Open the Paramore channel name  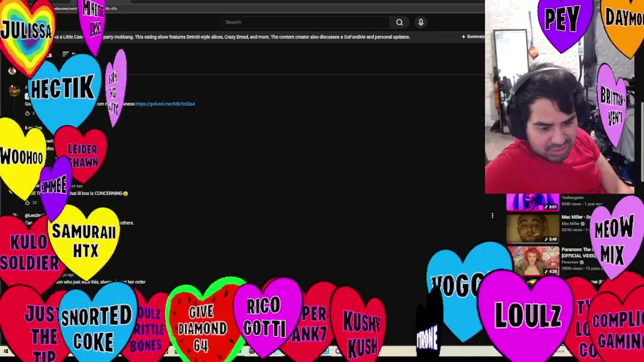(x=570, y=262)
